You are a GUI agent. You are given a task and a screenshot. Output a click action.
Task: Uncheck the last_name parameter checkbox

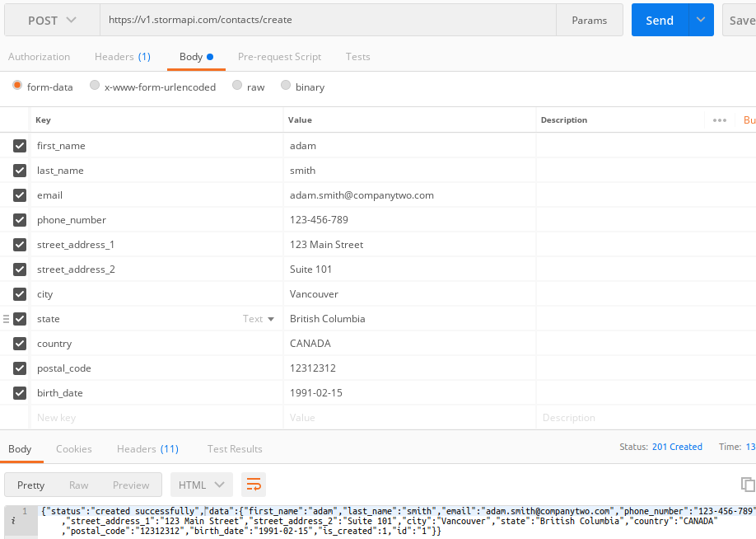click(20, 171)
